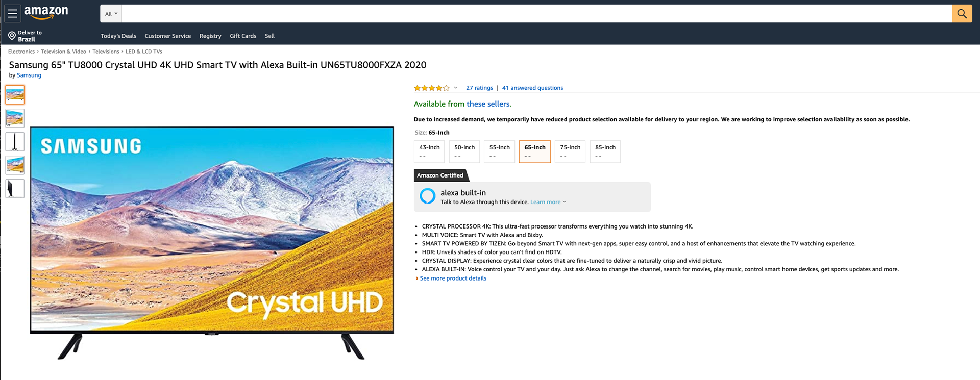Expand the rating breakdown arrow beside stars
Viewport: 980px width, 380px height.
(x=455, y=88)
